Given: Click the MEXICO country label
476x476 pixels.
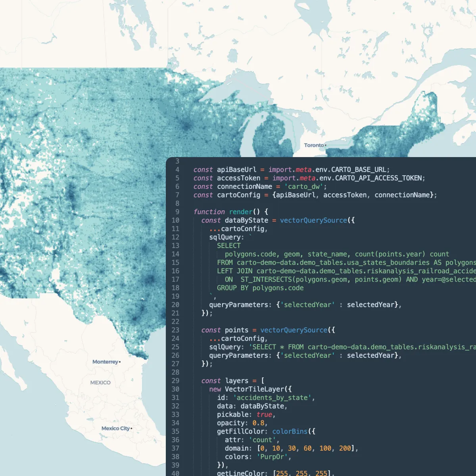Looking at the screenshot, I should pyautogui.click(x=100, y=382).
